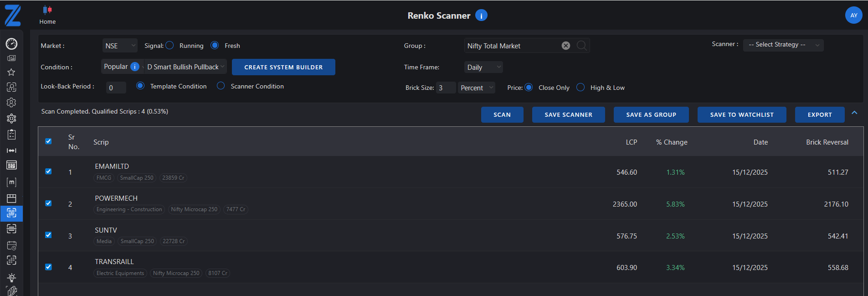The width and height of the screenshot is (868, 296).
Task: Click the search magnifier in Group field
Action: (581, 46)
